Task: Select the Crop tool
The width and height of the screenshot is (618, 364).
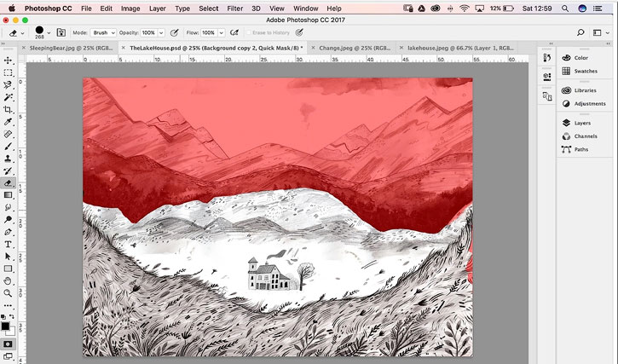Action: [x=8, y=109]
